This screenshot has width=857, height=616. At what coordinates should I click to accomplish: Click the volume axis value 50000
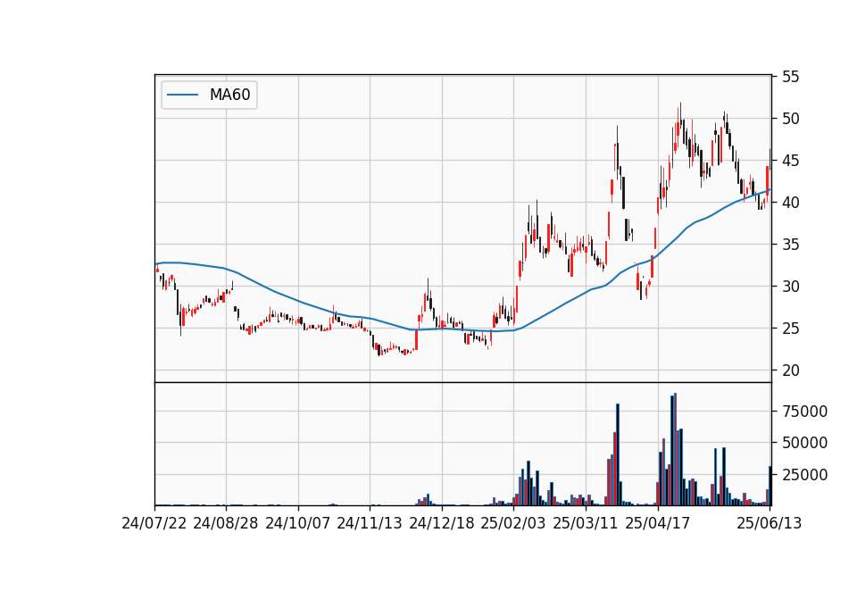point(804,444)
